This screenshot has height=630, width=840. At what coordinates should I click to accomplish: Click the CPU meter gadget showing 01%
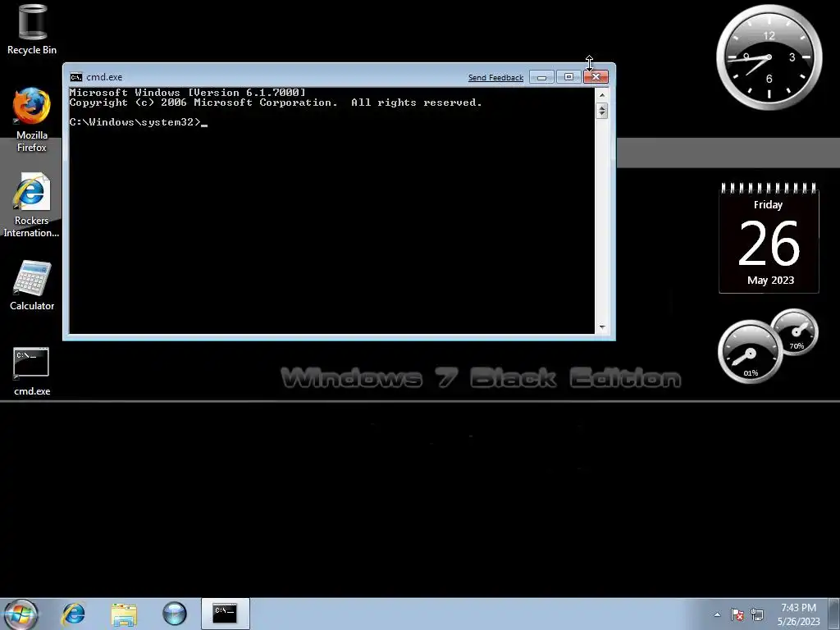[750, 352]
